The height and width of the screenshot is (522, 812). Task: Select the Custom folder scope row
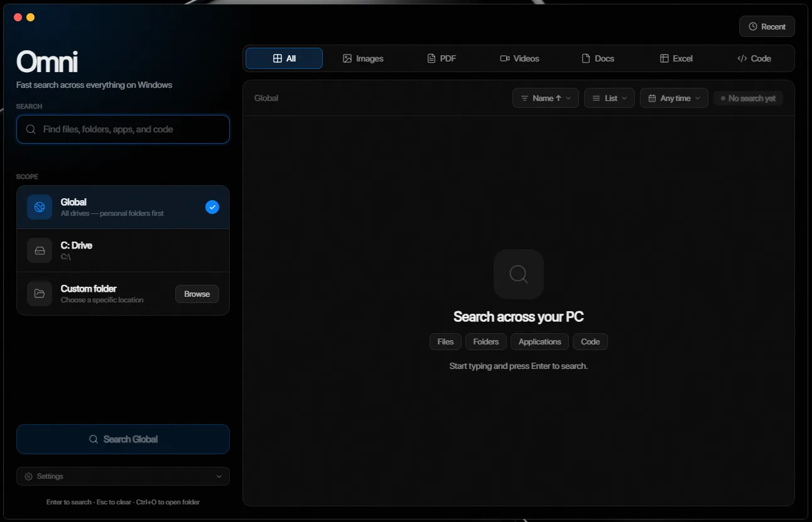pyautogui.click(x=123, y=294)
